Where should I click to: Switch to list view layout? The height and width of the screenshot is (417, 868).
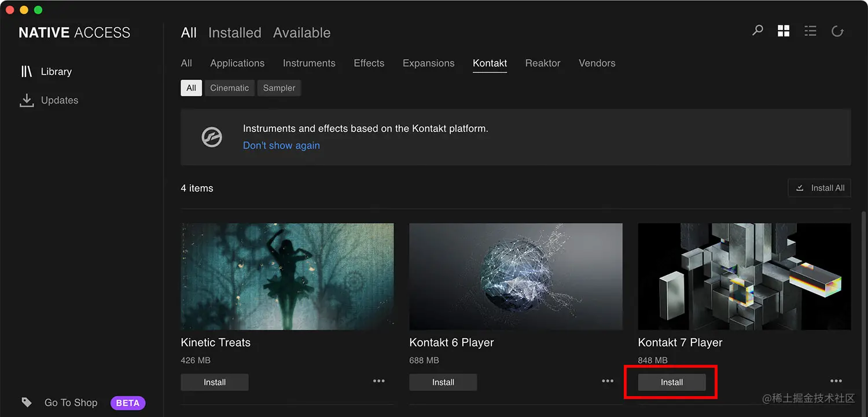pyautogui.click(x=810, y=31)
